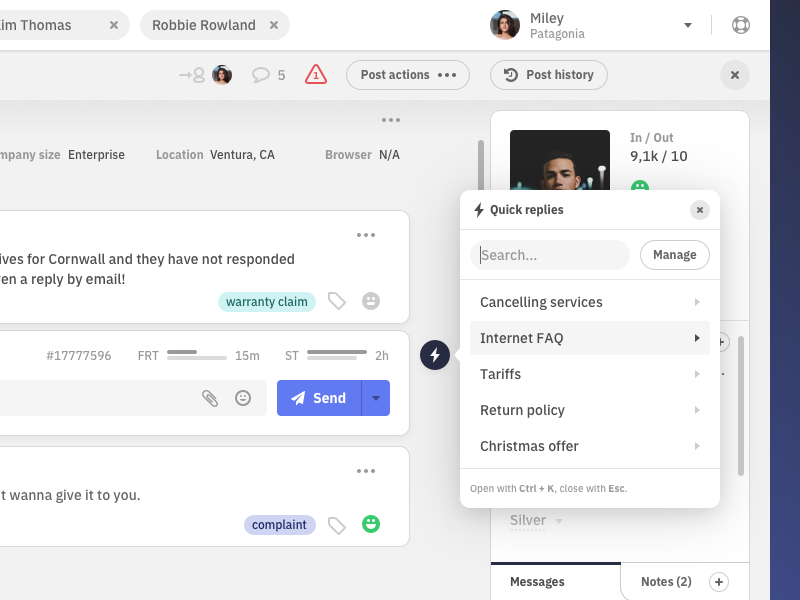
Task: Attach a file with the paperclip icon
Action: [211, 397]
